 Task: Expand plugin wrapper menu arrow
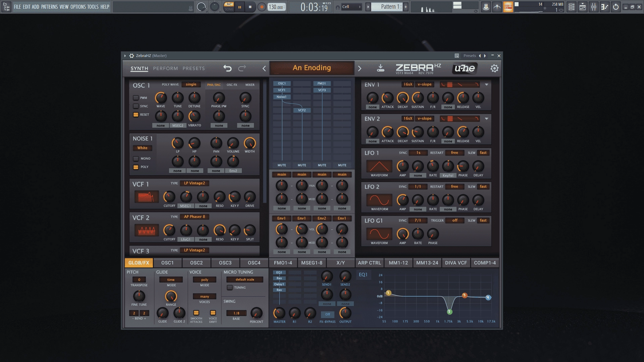click(x=125, y=56)
